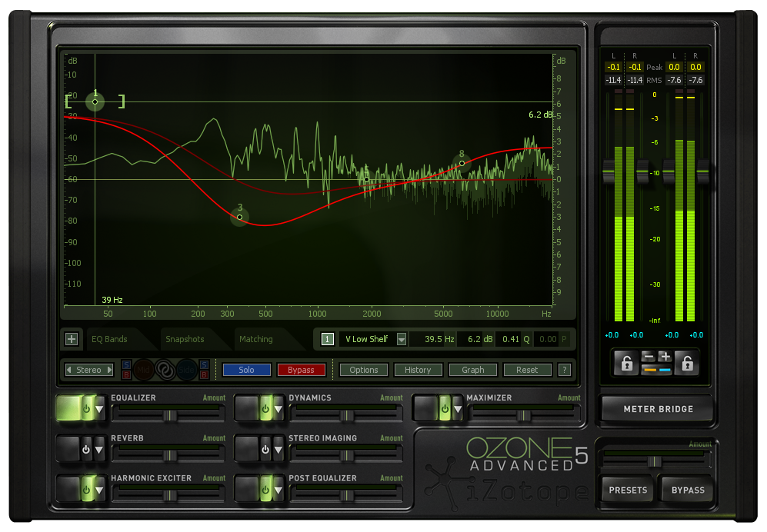The image size is (767, 532).
Task: Open the Meter Bridge
Action: pyautogui.click(x=658, y=409)
